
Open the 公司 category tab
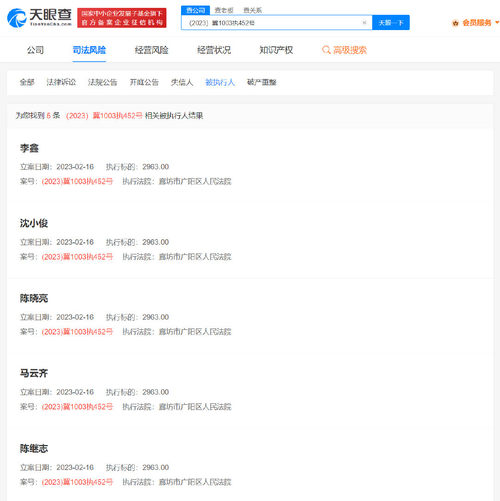(35, 50)
